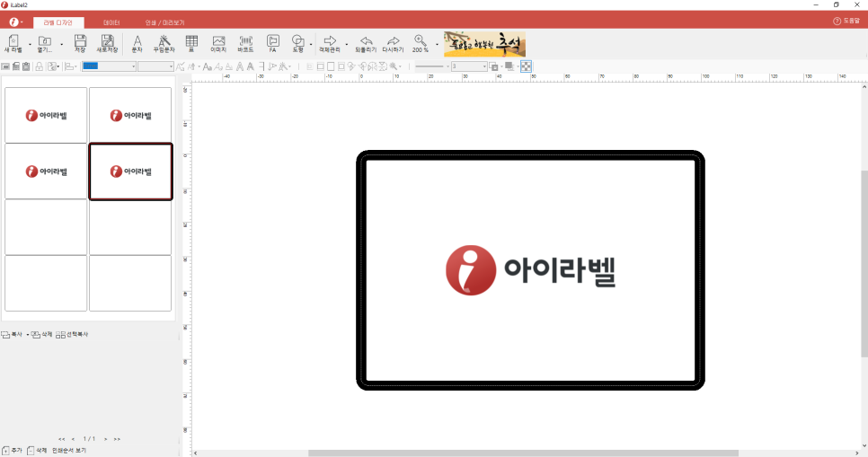Click the align objects icon

point(70,66)
